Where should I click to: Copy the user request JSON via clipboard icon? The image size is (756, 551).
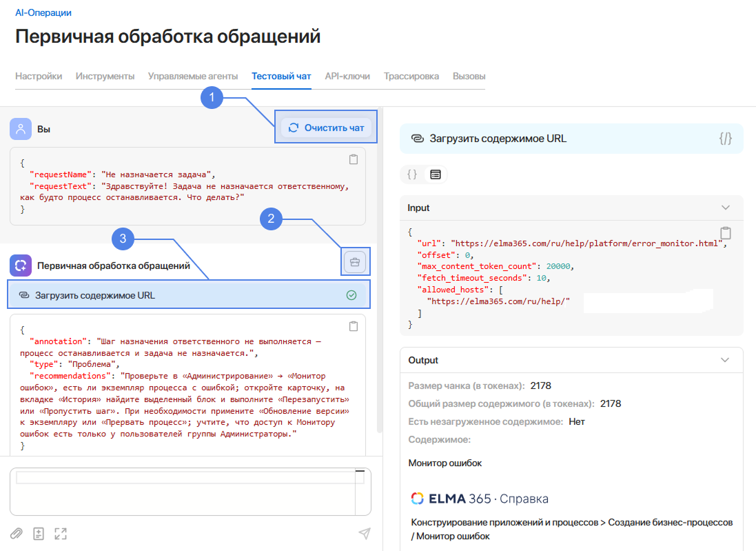pyautogui.click(x=354, y=159)
